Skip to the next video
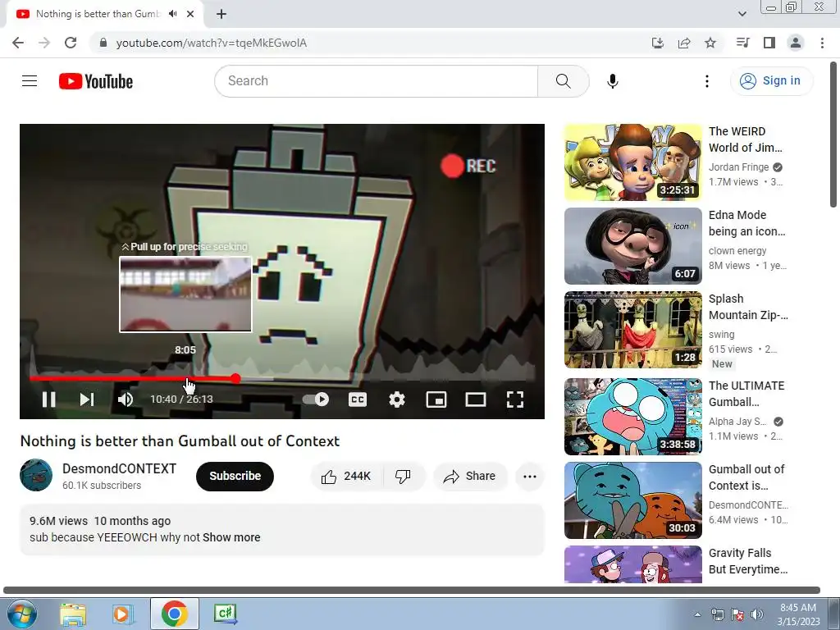This screenshot has height=630, width=840. 87,399
